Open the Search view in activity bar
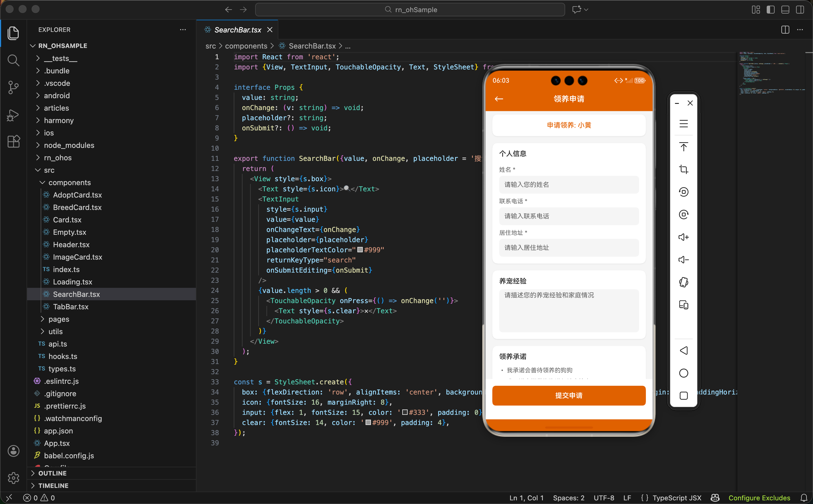The height and width of the screenshot is (504, 813). [13, 61]
